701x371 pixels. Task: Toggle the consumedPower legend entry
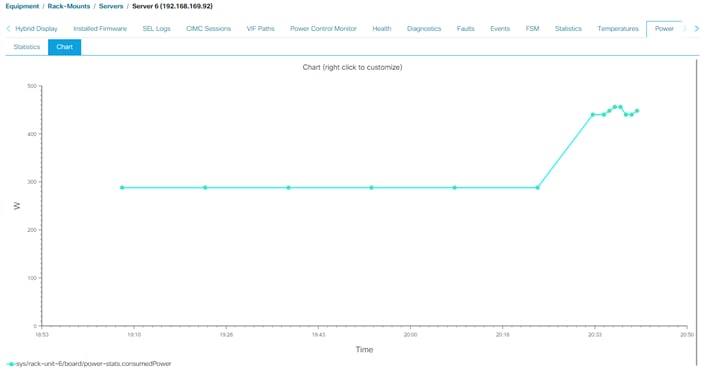click(x=89, y=364)
